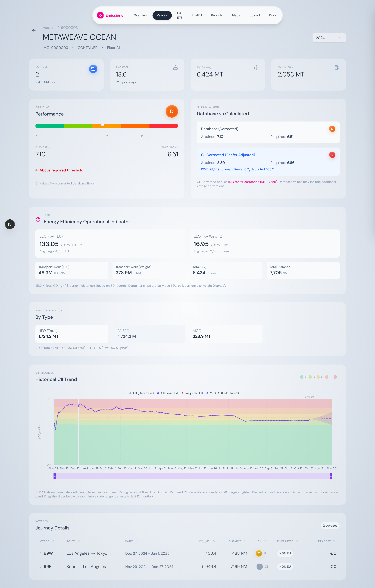Toggle the Required CII legend series
This screenshot has height=588, width=375.
pyautogui.click(x=192, y=393)
